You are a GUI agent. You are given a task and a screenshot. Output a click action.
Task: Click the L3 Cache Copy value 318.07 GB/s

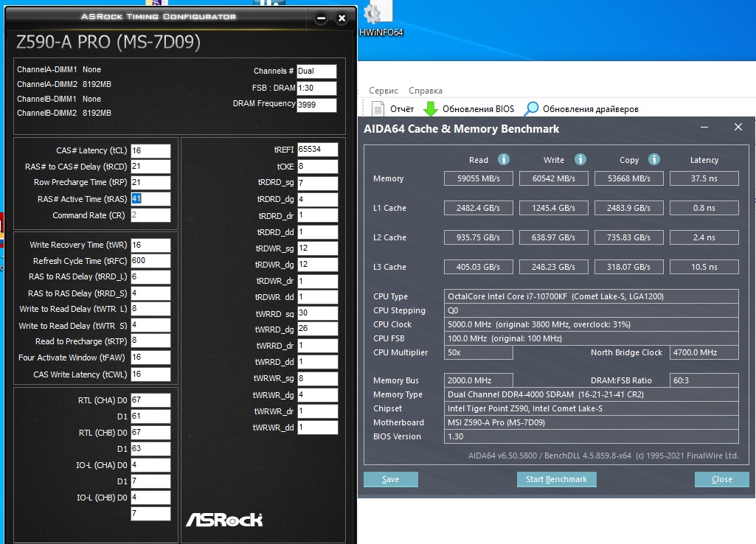(x=628, y=267)
